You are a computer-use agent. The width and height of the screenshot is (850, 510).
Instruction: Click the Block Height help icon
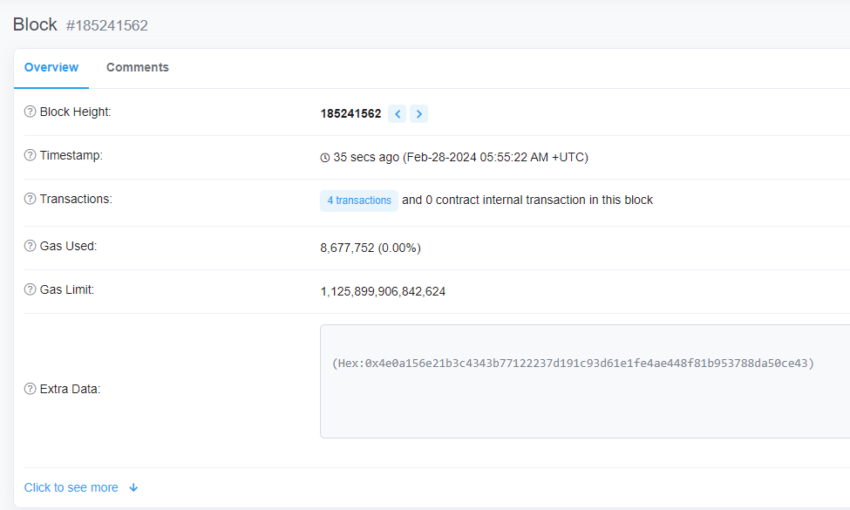30,112
